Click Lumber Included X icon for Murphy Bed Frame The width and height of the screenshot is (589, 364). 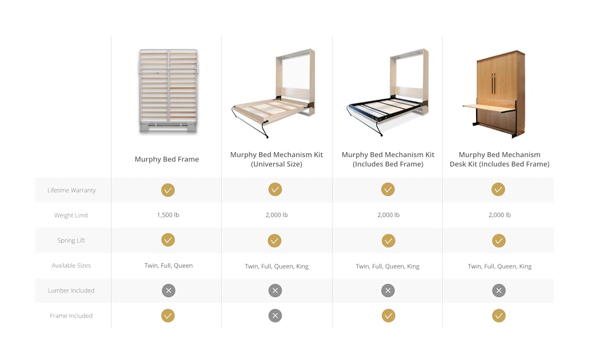pyautogui.click(x=168, y=291)
